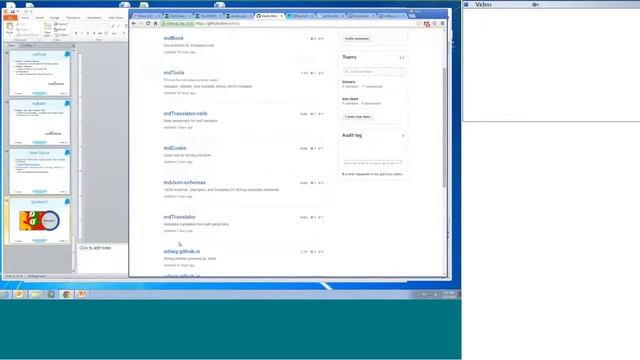This screenshot has width=640, height=360.
Task: Toggle Italic in PowerPoint ribbon
Action: [x=82, y=33]
